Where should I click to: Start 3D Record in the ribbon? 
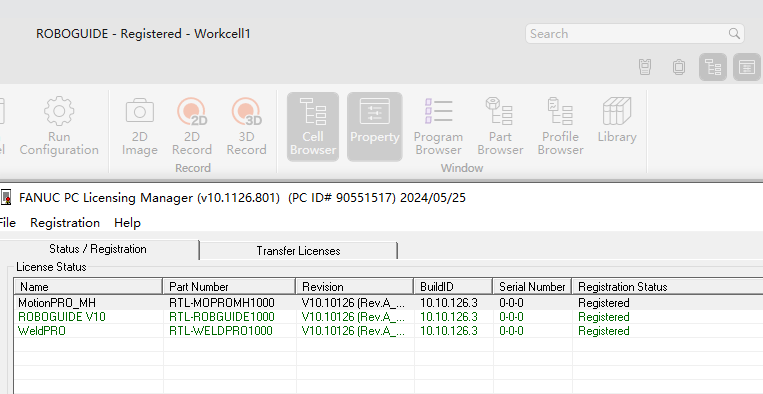coord(246,126)
